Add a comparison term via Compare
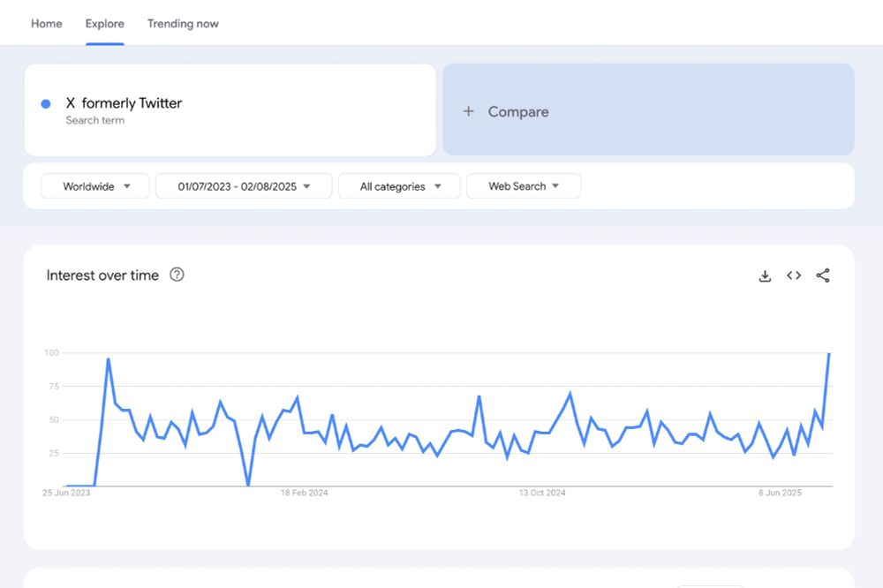The image size is (883, 588). (648, 109)
